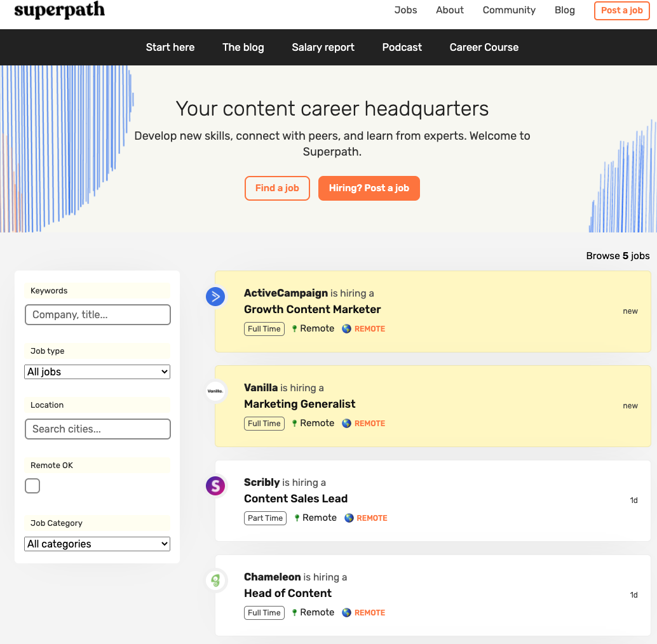Screen dimensions: 657x644
Task: Click the Job type filter label
Action: (48, 351)
